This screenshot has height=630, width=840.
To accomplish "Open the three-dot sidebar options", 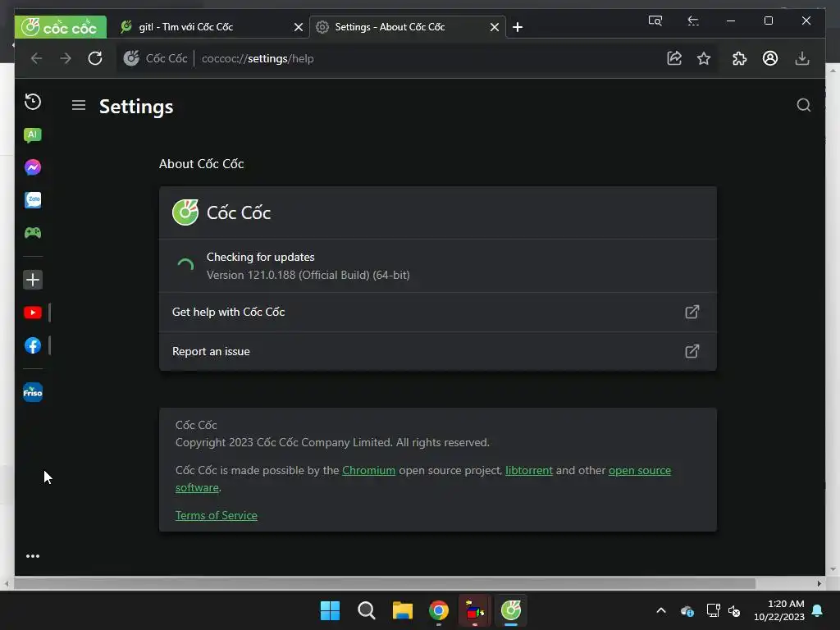I will pos(33,556).
